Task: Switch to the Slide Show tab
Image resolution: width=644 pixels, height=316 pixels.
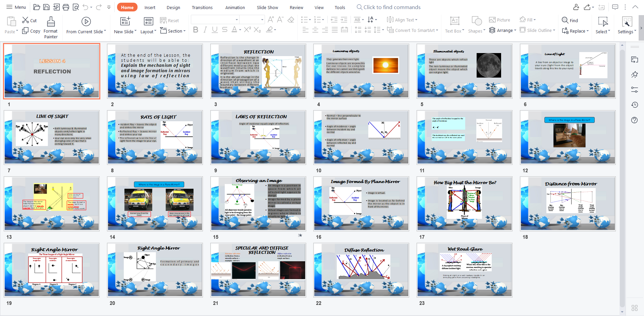Action: coord(267,7)
